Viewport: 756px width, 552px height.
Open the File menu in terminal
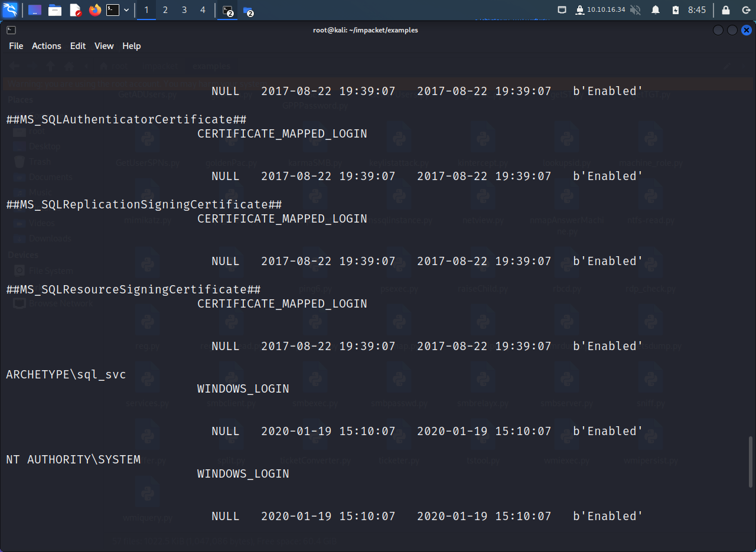(x=16, y=46)
